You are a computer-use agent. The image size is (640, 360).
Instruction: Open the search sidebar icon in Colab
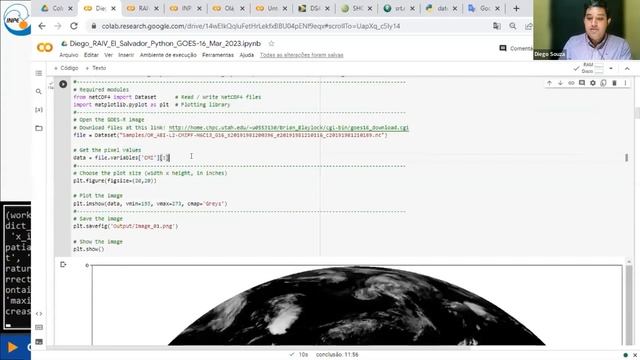coord(39,91)
